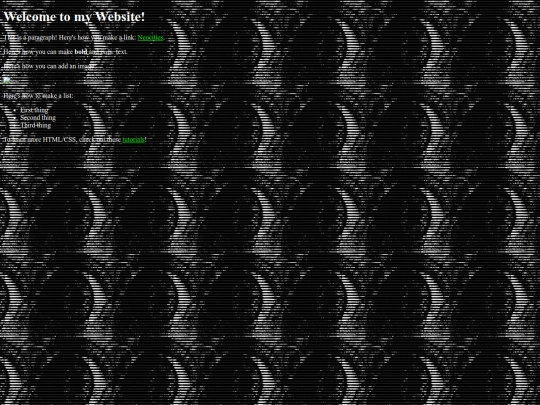Click the paragraph about bold and italic text
The image size is (540, 405).
pyautogui.click(x=65, y=52)
